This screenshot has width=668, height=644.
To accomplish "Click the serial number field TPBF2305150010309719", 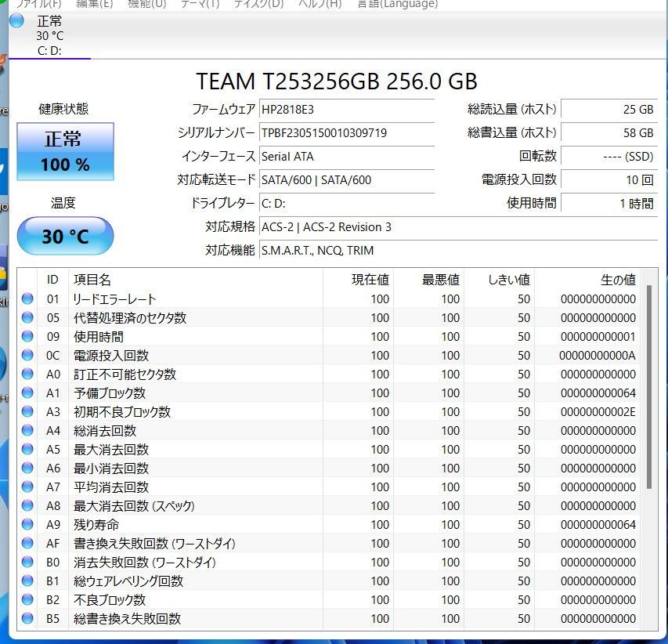I will [347, 133].
